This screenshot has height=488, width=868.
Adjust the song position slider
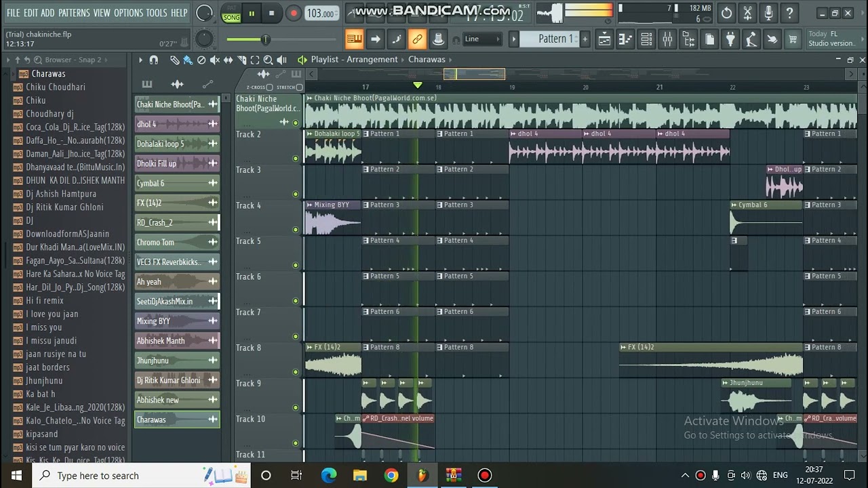click(265, 40)
